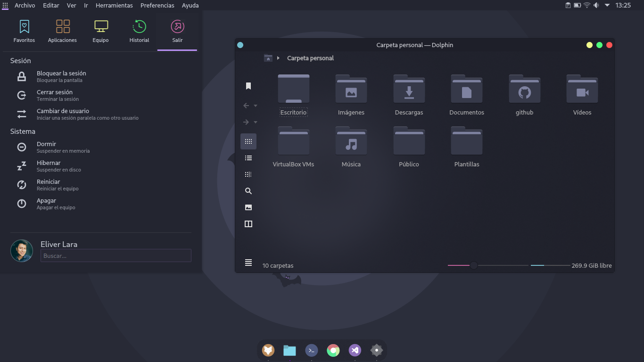Expand the forward history dropdown arrow
The image size is (644, 362).
pyautogui.click(x=256, y=123)
